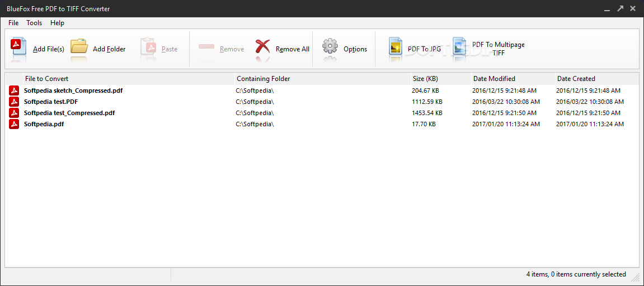The image size is (644, 286).
Task: Click Date Created 2016/12/15 9:21:50 AM cell
Action: click(588, 113)
